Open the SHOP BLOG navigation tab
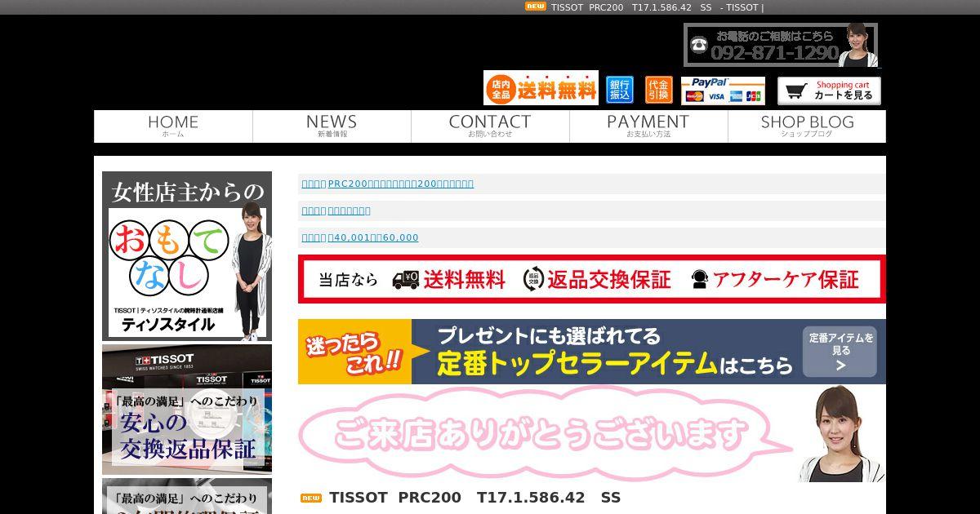The image size is (980, 514). click(x=807, y=126)
